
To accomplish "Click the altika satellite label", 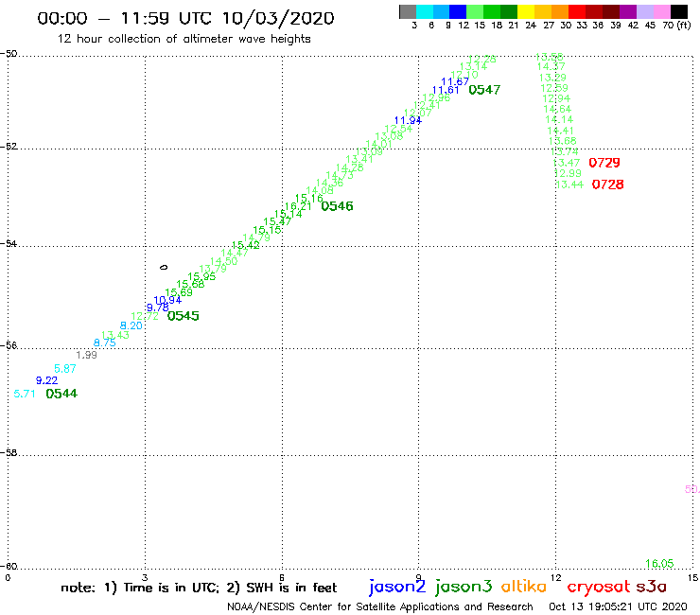I will (523, 587).
